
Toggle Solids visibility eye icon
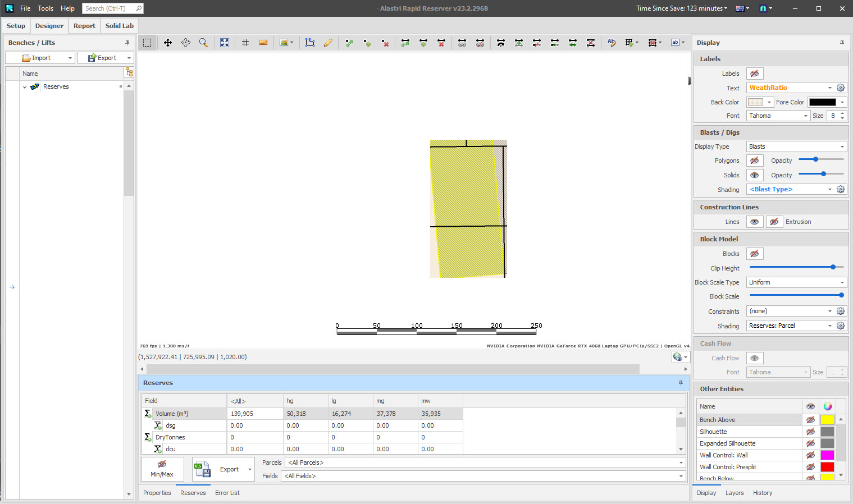[x=754, y=175]
